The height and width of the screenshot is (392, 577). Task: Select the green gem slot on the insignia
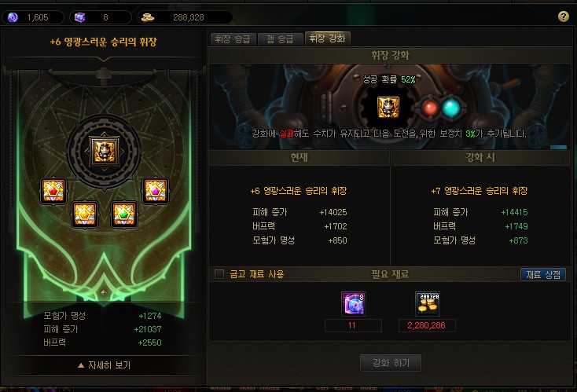point(124,214)
